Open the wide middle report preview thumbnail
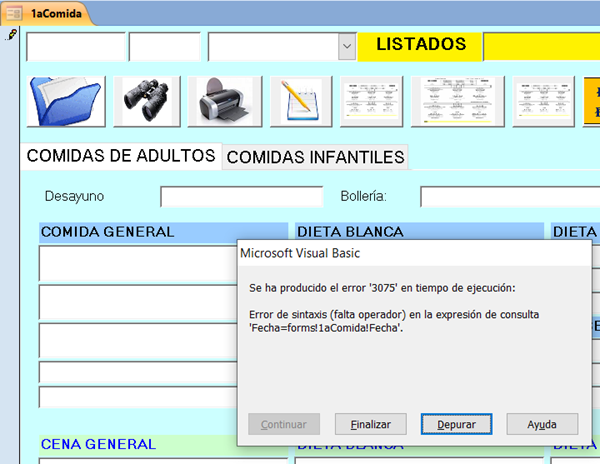The height and width of the screenshot is (464, 600). 458,101
